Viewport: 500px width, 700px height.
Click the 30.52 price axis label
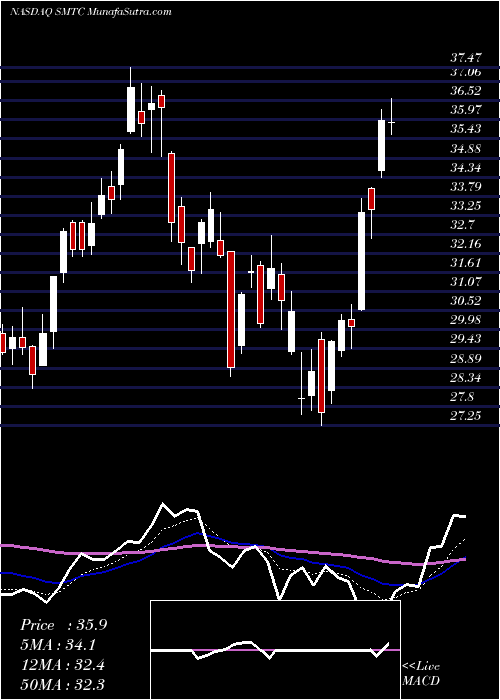(x=466, y=300)
